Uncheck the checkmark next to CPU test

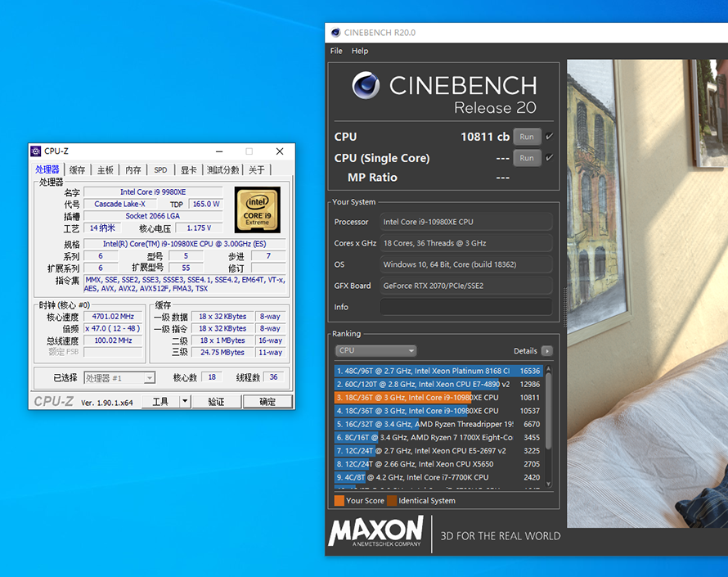(550, 136)
